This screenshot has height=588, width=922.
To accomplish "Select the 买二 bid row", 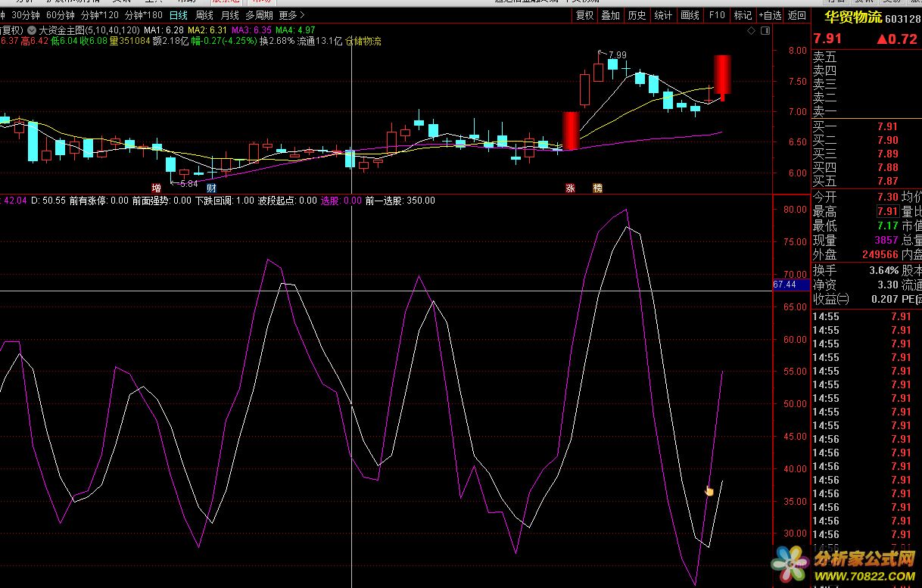I will [867, 140].
